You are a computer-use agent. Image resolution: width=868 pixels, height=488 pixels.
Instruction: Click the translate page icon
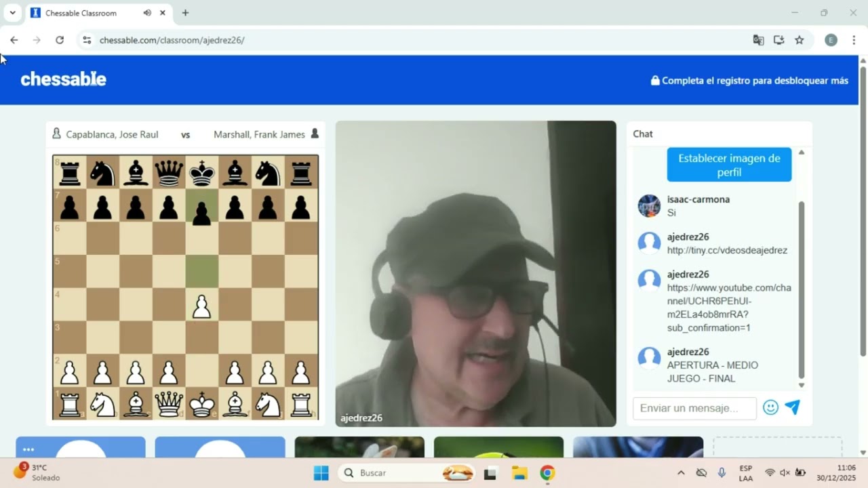point(758,40)
